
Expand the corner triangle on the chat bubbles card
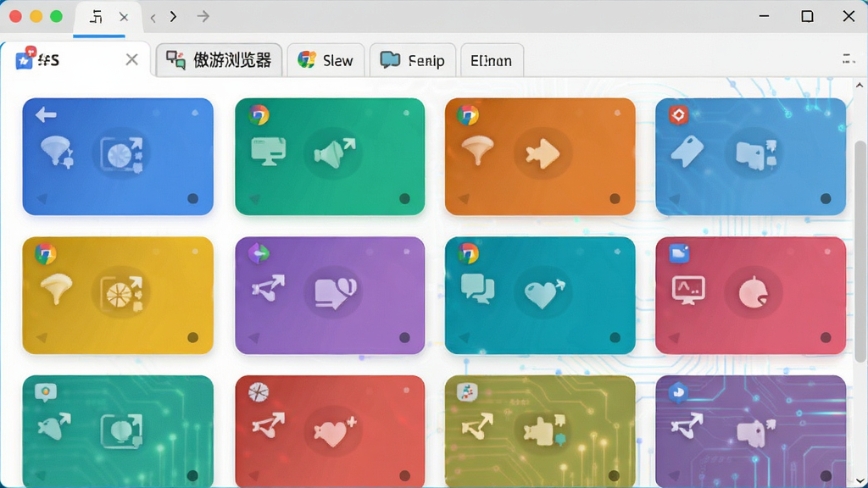[465, 337]
